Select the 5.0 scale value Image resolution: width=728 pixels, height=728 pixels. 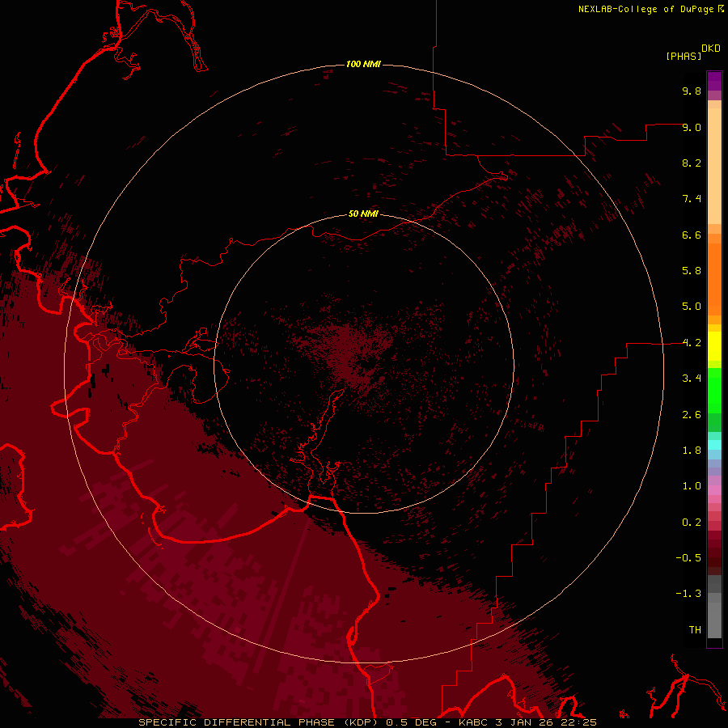(692, 307)
